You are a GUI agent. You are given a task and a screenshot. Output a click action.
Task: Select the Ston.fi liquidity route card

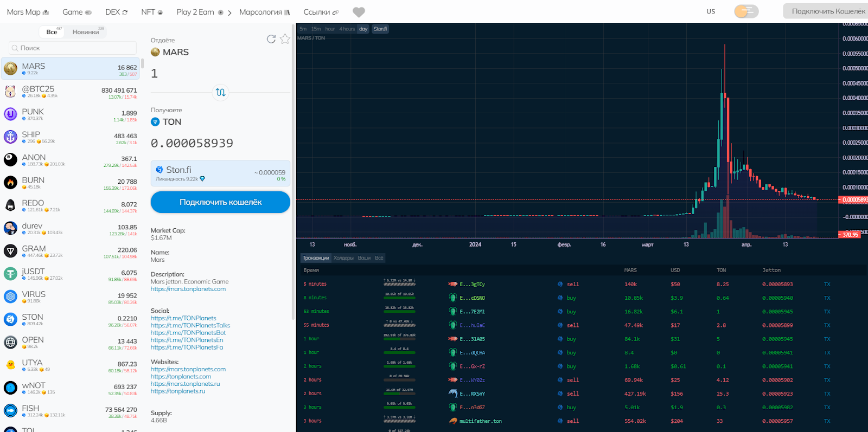220,173
